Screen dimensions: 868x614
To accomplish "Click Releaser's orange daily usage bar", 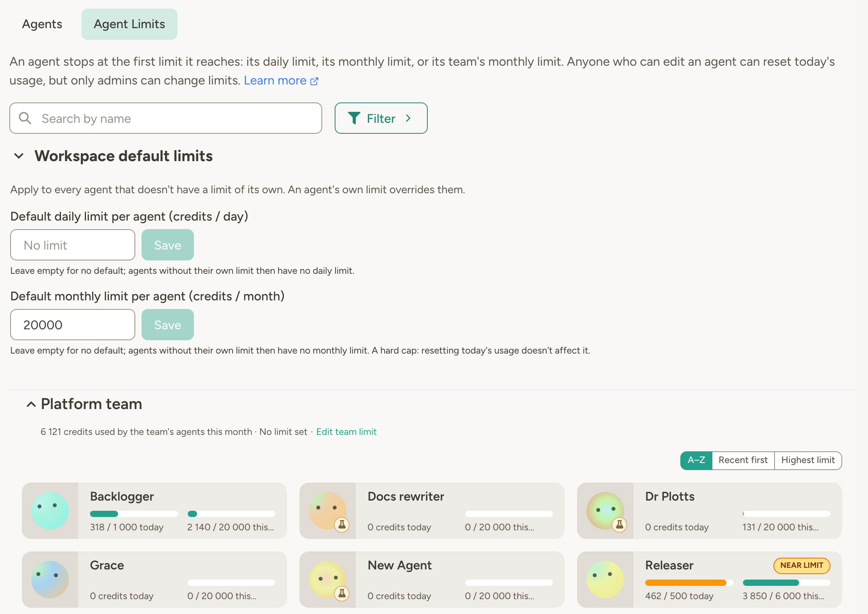I will [x=689, y=583].
